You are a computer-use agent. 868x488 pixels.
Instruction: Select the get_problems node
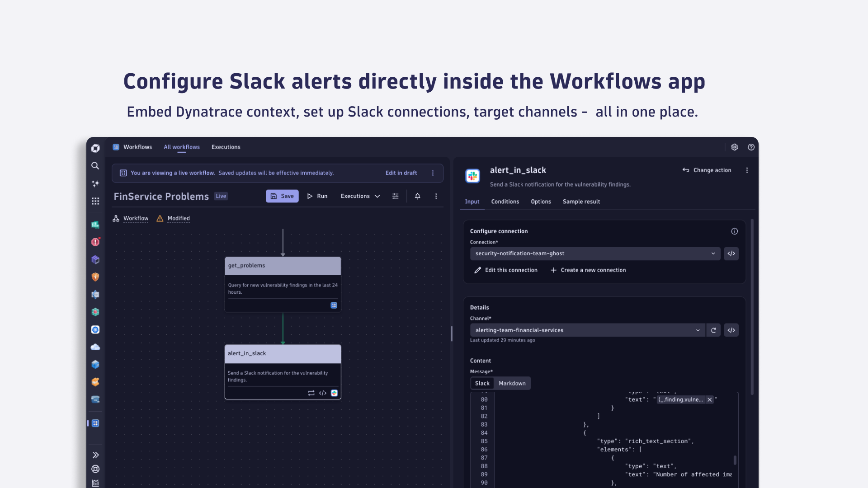(283, 284)
